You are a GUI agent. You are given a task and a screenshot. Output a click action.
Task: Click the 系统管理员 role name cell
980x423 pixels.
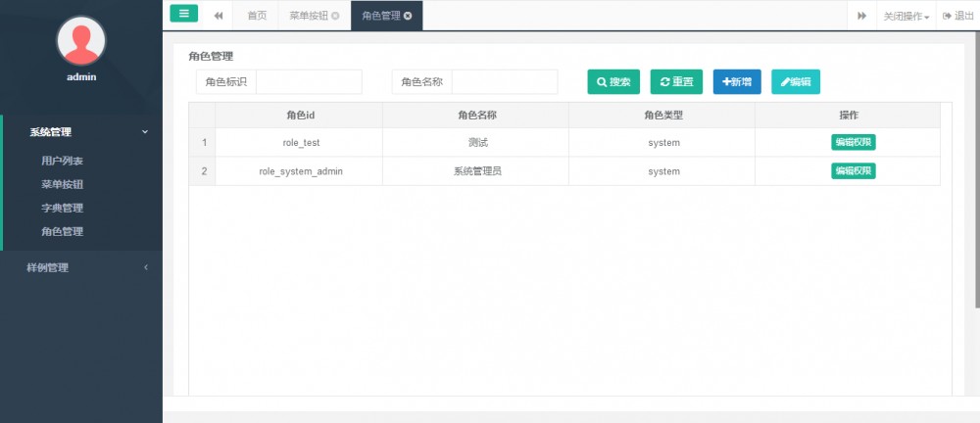[475, 171]
